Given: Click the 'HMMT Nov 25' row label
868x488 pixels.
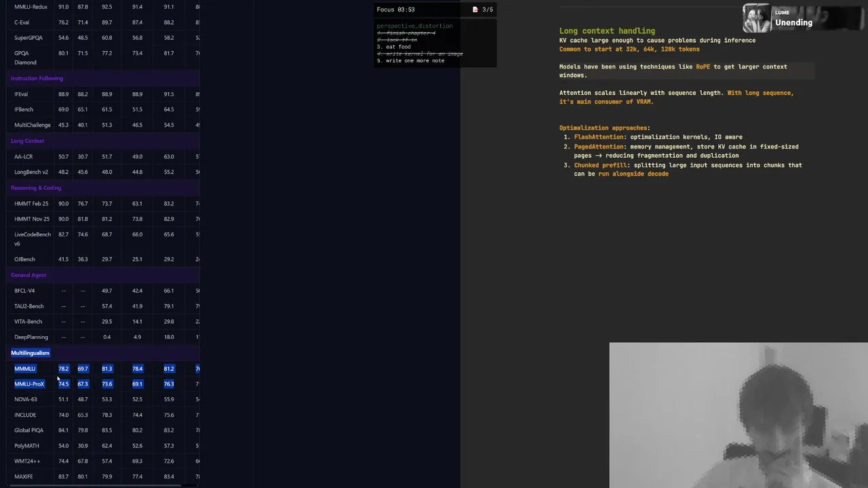Looking at the screenshot, I should [x=32, y=219].
